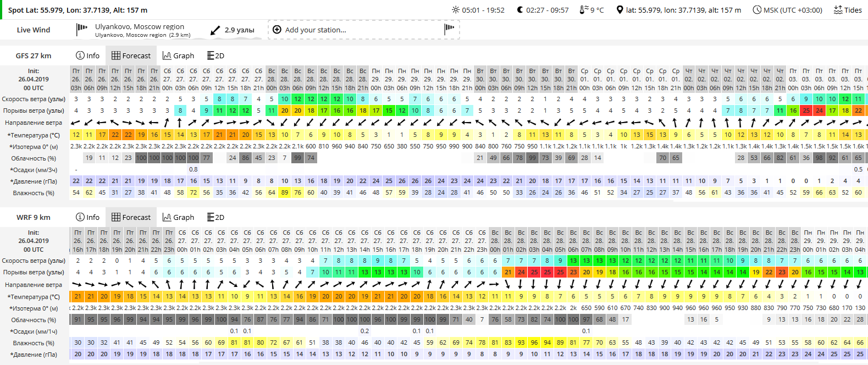The image size is (868, 365).
Task: Select the Forecast tab in WRF 9 km
Action: 131,217
